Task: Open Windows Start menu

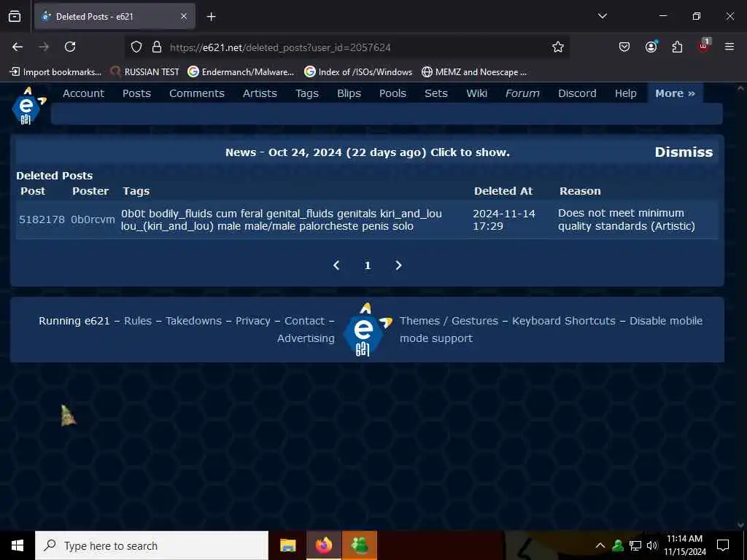Action: 18,545
